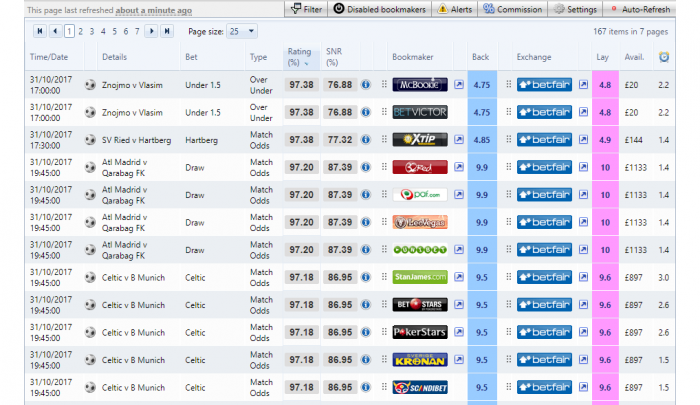The height and width of the screenshot is (405, 700).
Task: Open Disabled bookmakers list
Action: point(379,9)
